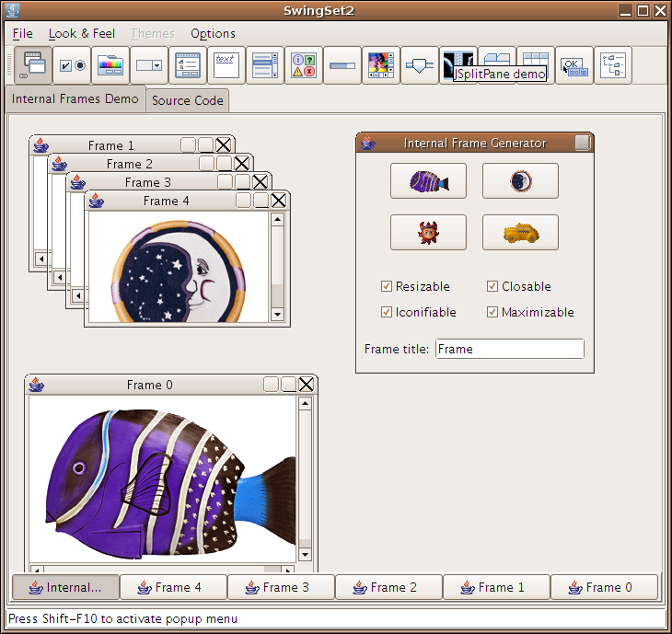This screenshot has height=634, width=672.
Task: Create a yellow cab image frame
Action: pyautogui.click(x=520, y=233)
